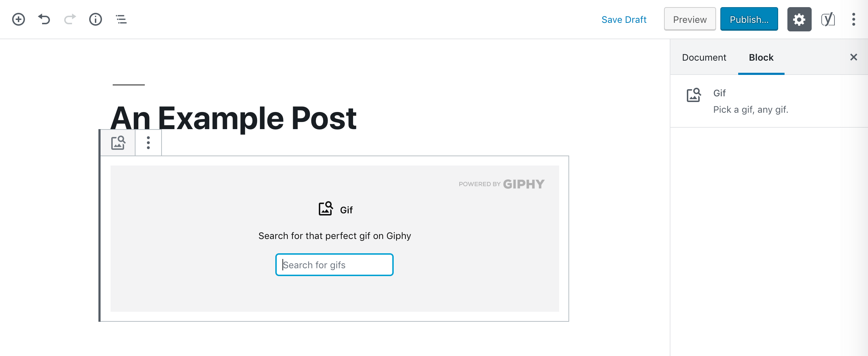
Task: Switch to the Document tab
Action: [x=704, y=57]
